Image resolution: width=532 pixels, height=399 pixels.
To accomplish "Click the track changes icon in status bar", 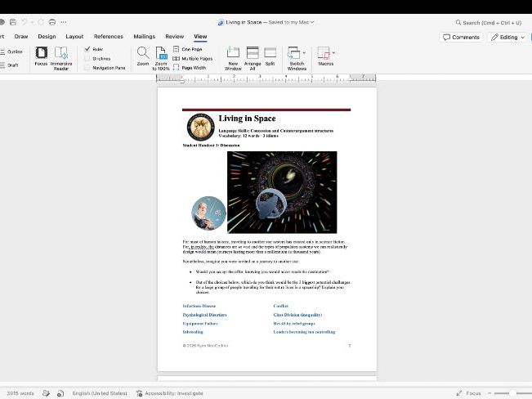I will pyautogui.click(x=60, y=393).
